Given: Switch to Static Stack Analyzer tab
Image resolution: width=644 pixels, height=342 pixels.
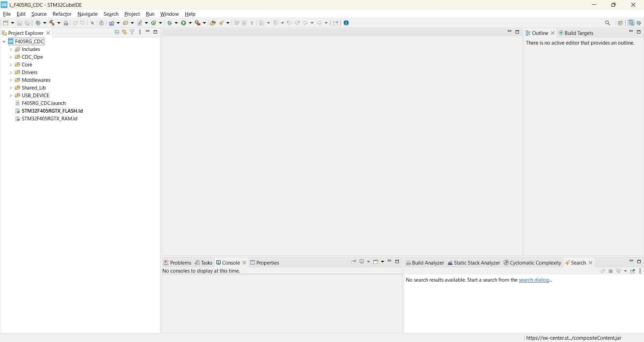Looking at the screenshot, I should 474,263.
